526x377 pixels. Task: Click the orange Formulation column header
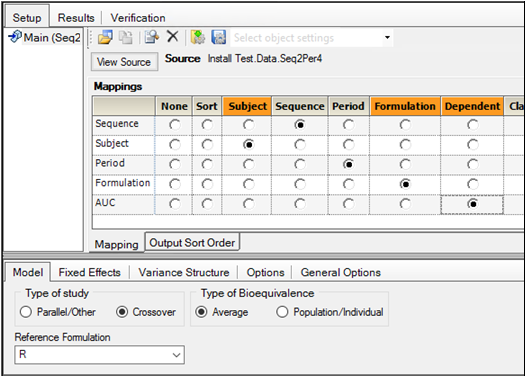click(405, 106)
